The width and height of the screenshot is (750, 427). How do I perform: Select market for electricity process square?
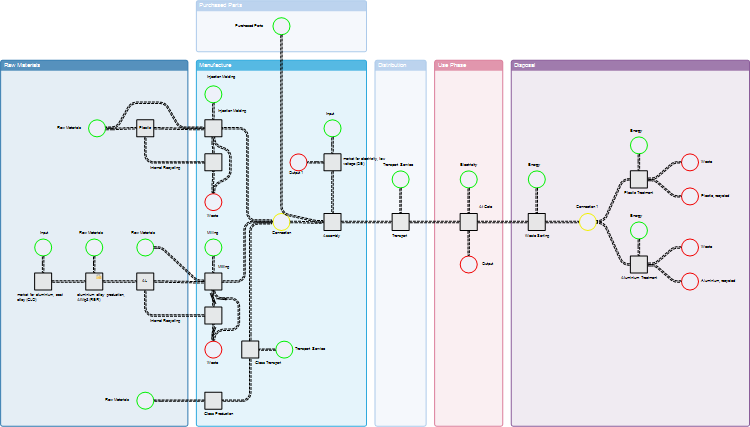332,162
